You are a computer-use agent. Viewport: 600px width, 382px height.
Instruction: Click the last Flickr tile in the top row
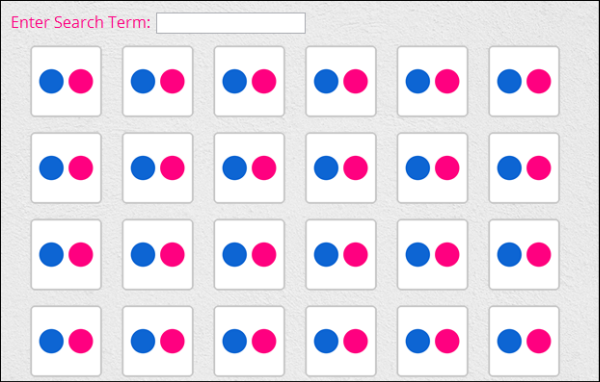[524, 81]
